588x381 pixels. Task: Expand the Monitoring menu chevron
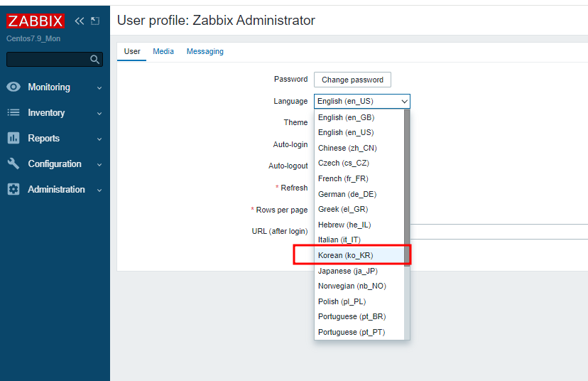[99, 88]
